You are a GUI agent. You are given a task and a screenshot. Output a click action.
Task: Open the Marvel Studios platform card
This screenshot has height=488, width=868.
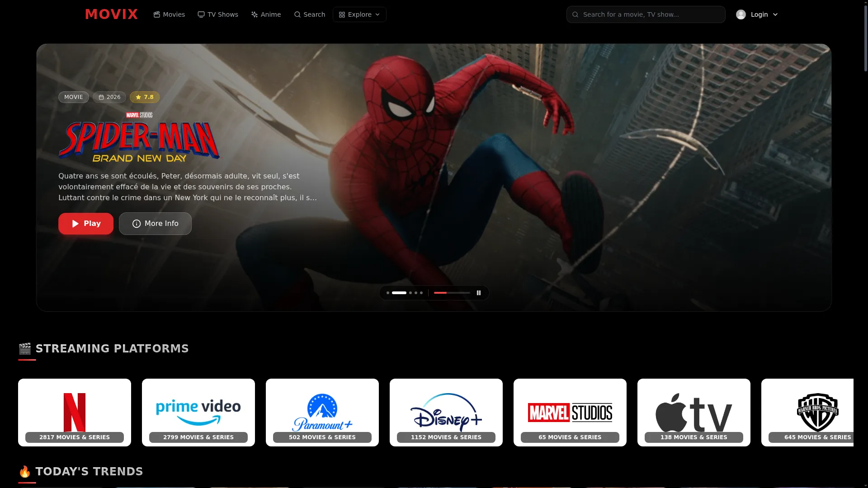(570, 413)
